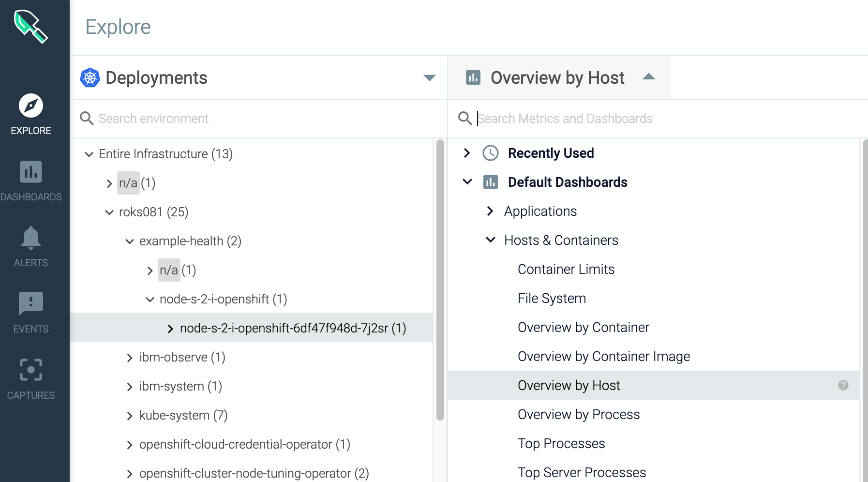Expand the Recently Used section

pos(467,153)
